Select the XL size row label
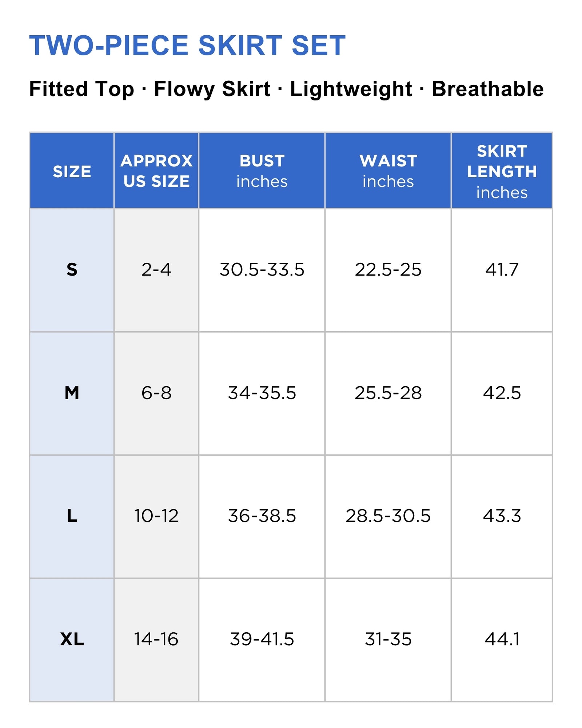This screenshot has width=582, height=728. tap(72, 640)
